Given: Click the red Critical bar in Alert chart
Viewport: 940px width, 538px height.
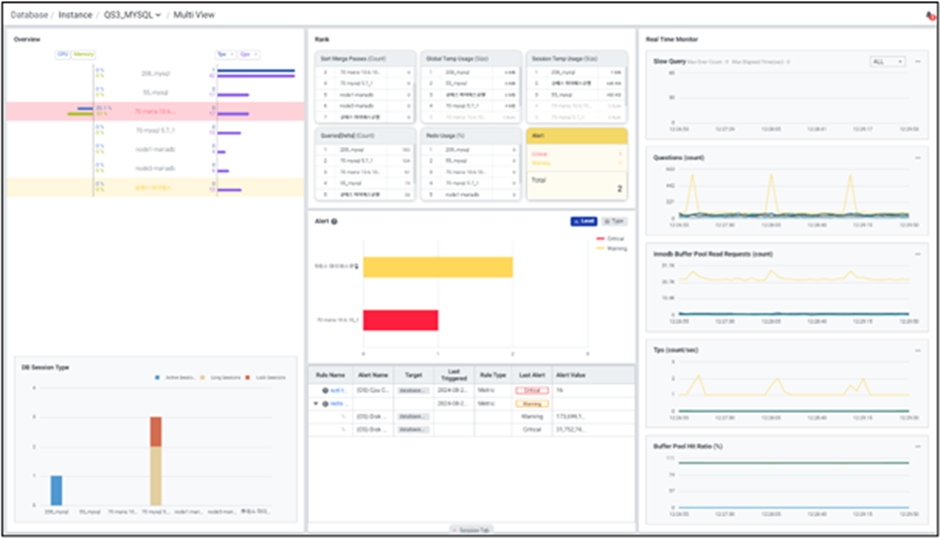Looking at the screenshot, I should point(400,320).
